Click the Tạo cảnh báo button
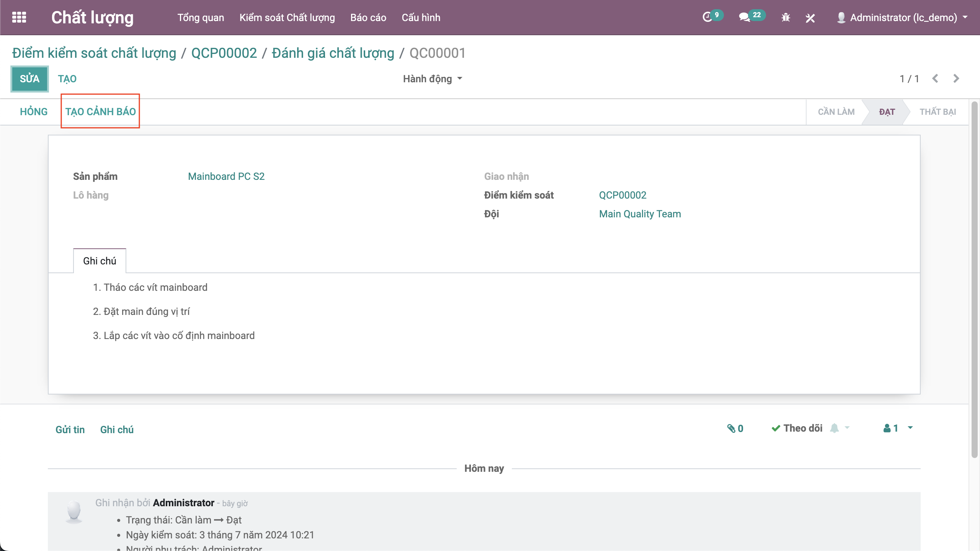 [100, 111]
